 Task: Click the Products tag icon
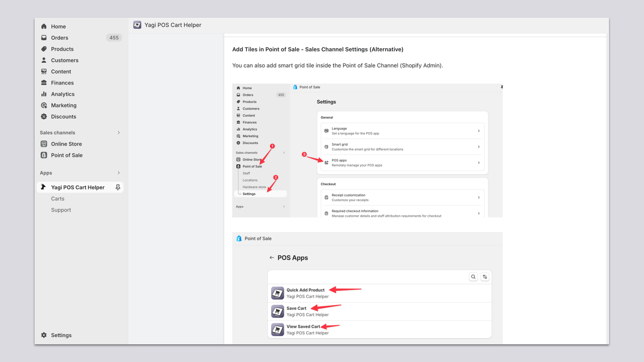44,49
